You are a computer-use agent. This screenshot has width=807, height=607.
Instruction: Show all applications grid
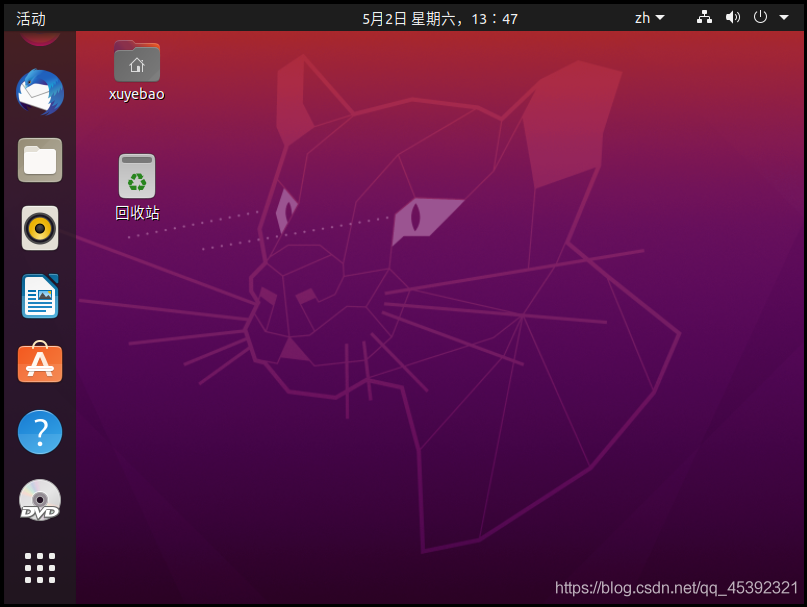coord(40,568)
